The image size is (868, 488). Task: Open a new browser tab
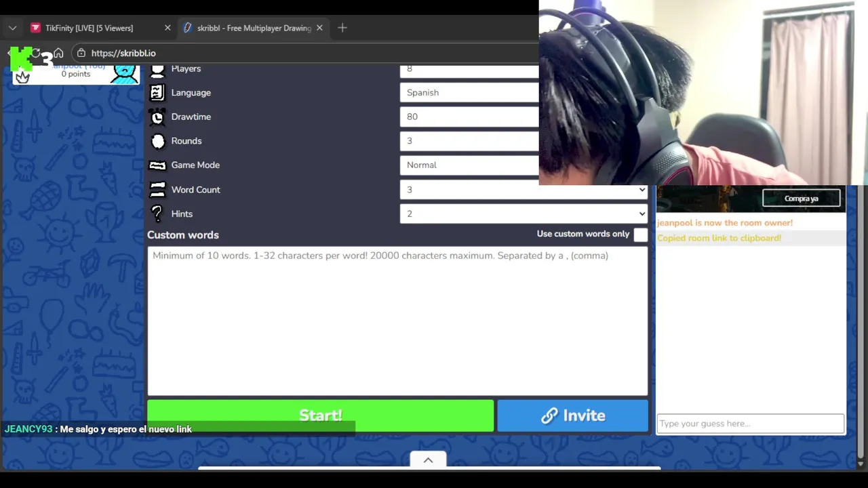click(x=342, y=28)
